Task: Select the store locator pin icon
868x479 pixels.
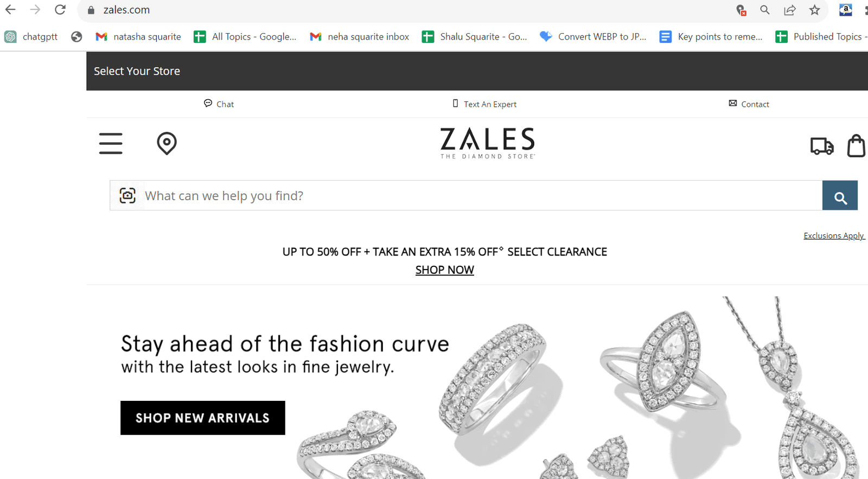Action: [x=167, y=143]
